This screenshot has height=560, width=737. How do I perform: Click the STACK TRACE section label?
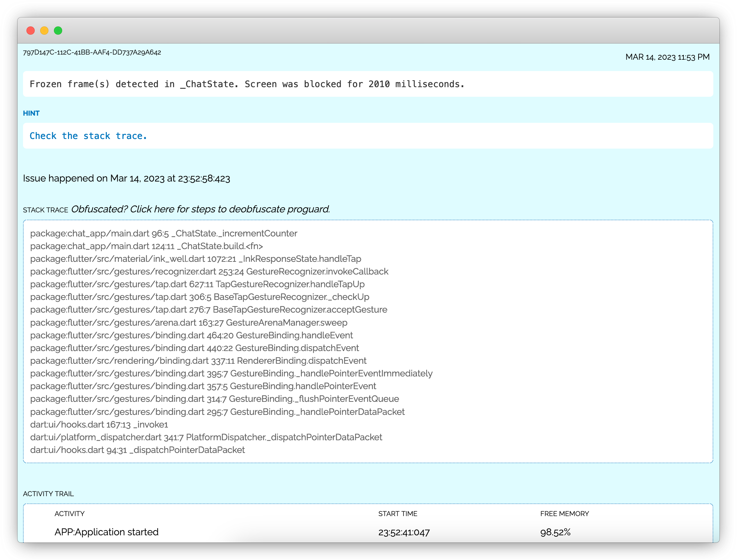[45, 210]
